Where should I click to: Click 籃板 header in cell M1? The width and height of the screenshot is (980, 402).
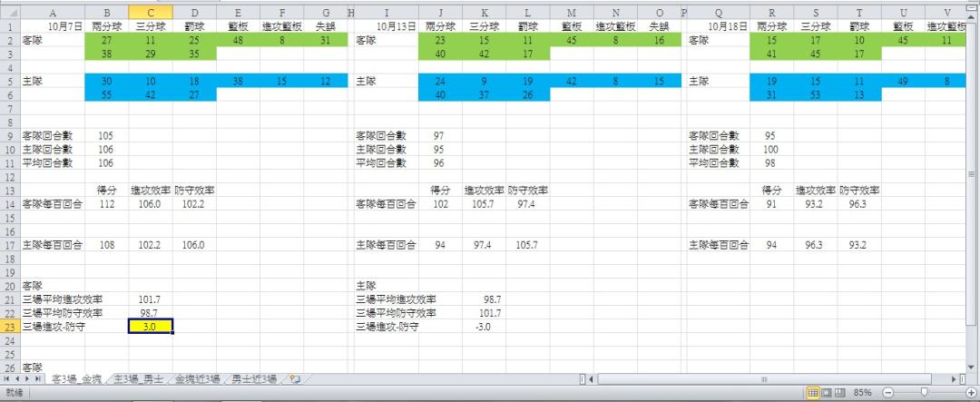(x=572, y=26)
